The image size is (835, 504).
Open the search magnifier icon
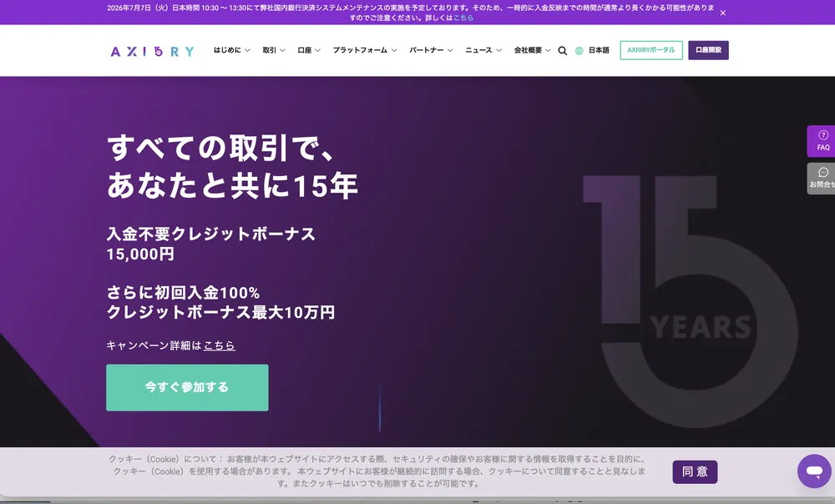(562, 51)
